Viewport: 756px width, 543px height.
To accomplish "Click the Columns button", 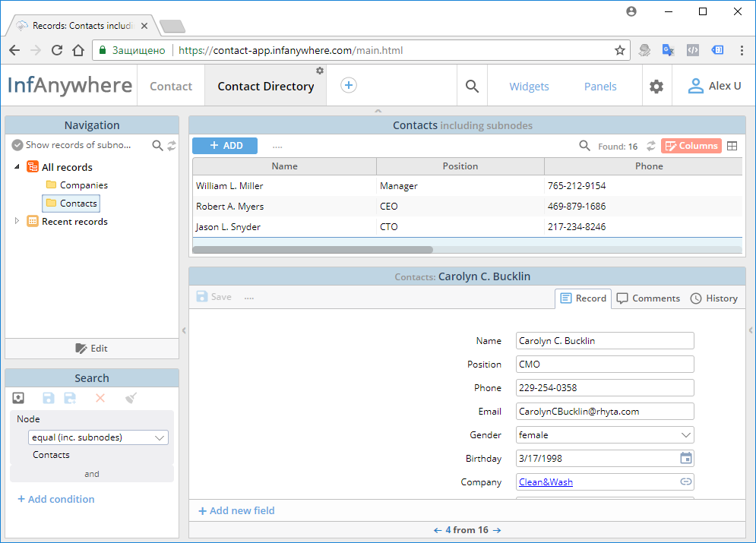I will pos(691,146).
